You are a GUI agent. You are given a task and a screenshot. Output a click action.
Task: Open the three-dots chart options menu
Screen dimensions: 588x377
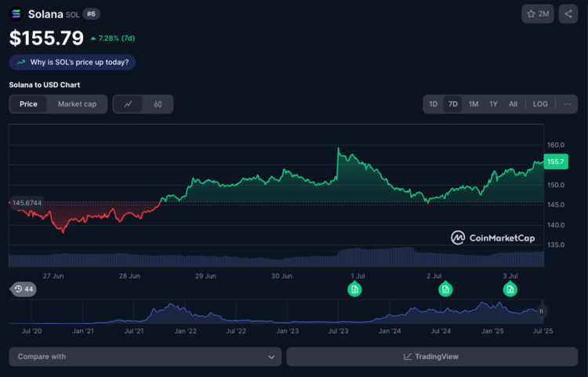pos(568,104)
